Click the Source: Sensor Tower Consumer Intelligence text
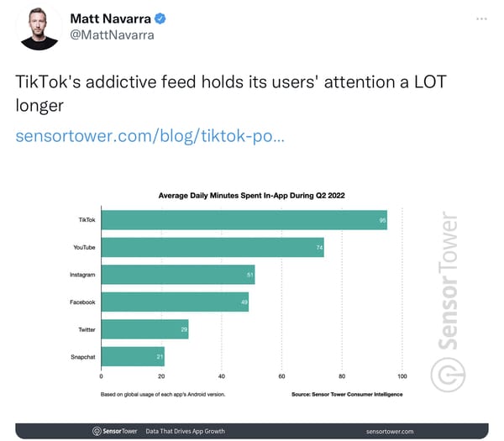This screenshot has height=441, width=504. pos(347,394)
